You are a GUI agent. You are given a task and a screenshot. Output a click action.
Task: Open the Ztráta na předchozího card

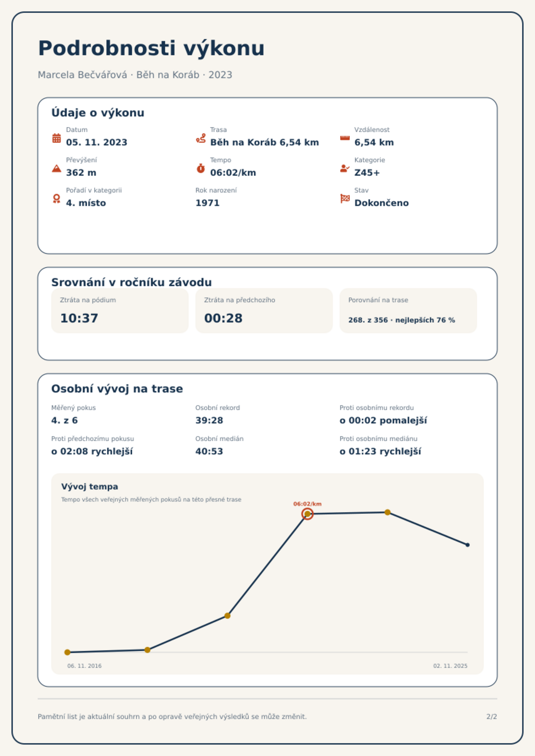(x=264, y=311)
